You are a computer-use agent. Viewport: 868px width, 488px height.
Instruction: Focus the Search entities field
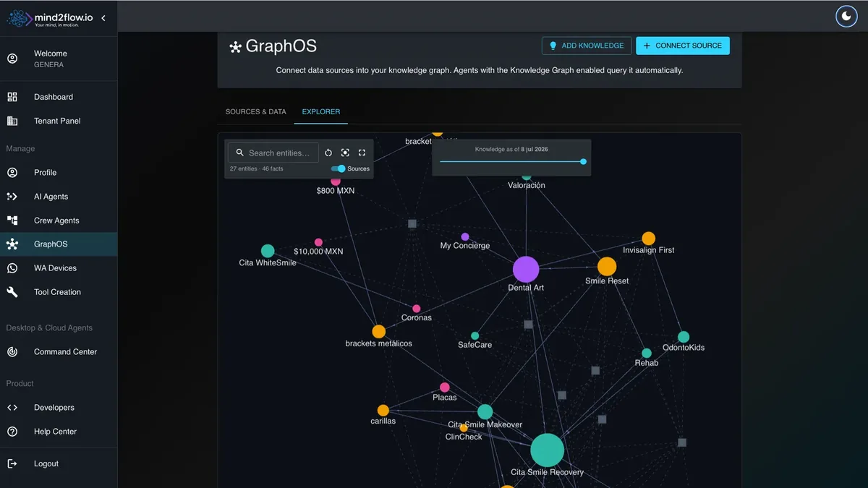click(273, 153)
